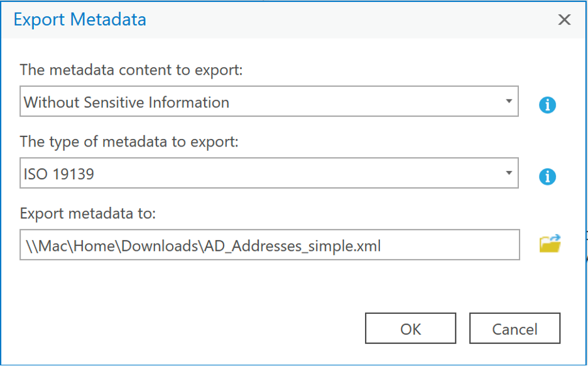
Task: Click the empty title bar area right of title
Action: coord(352,19)
